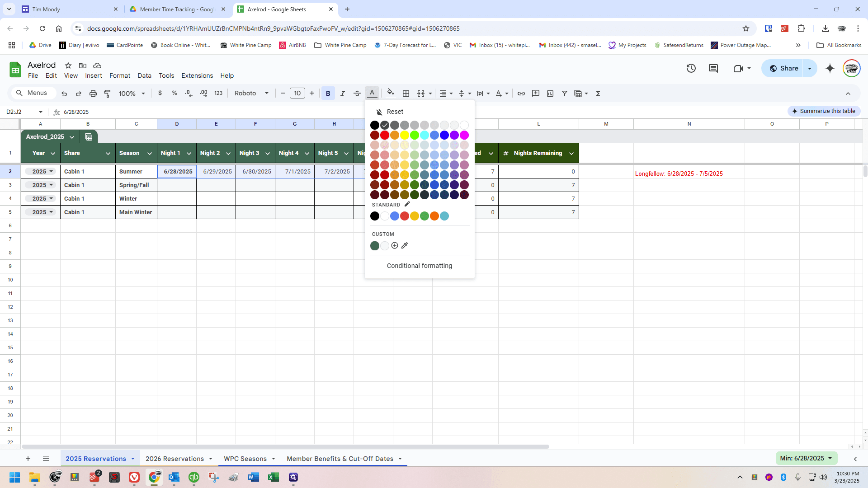Click the fill color paint bucket icon

391,93
